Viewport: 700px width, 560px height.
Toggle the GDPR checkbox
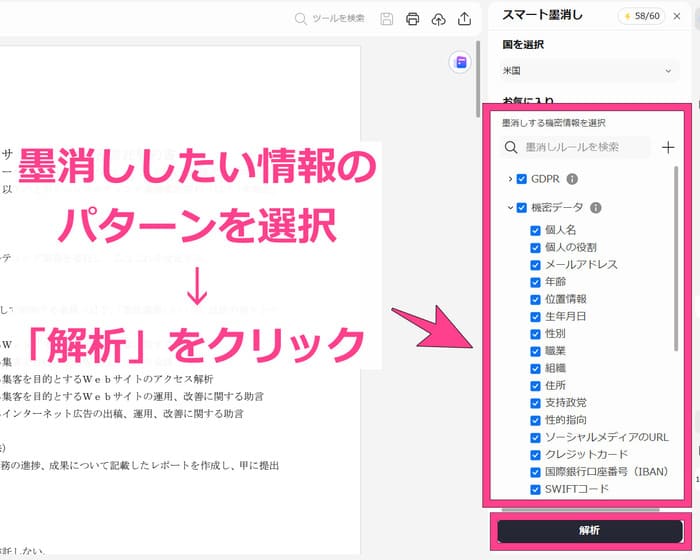[521, 179]
